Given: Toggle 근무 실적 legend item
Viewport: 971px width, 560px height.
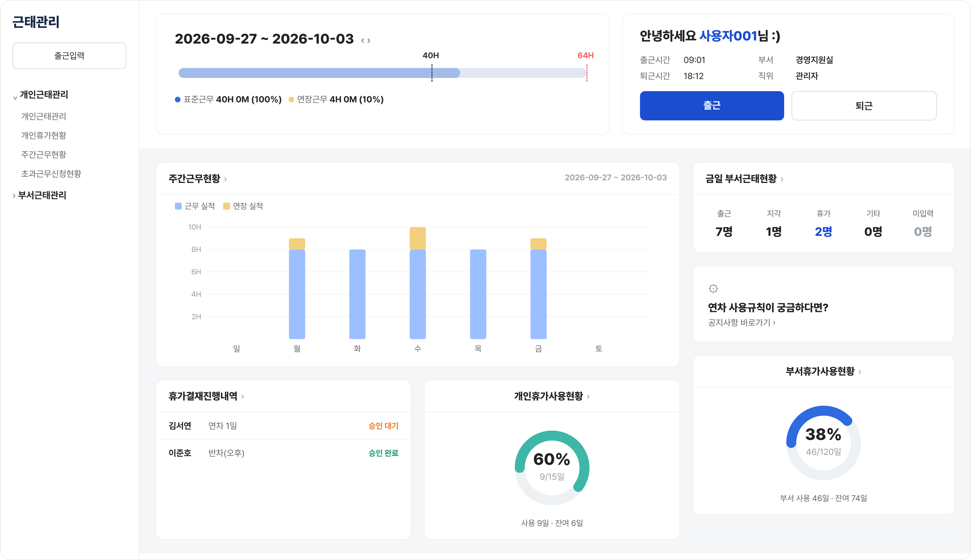Looking at the screenshot, I should [x=195, y=206].
